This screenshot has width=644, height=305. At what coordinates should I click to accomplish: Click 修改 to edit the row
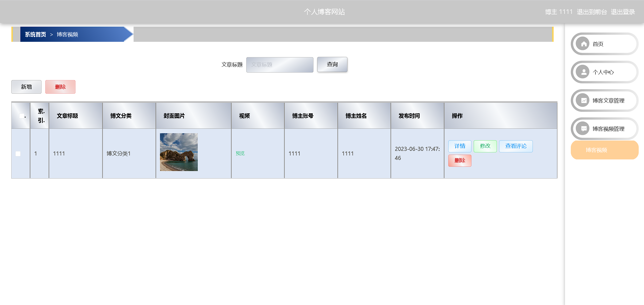click(x=485, y=146)
